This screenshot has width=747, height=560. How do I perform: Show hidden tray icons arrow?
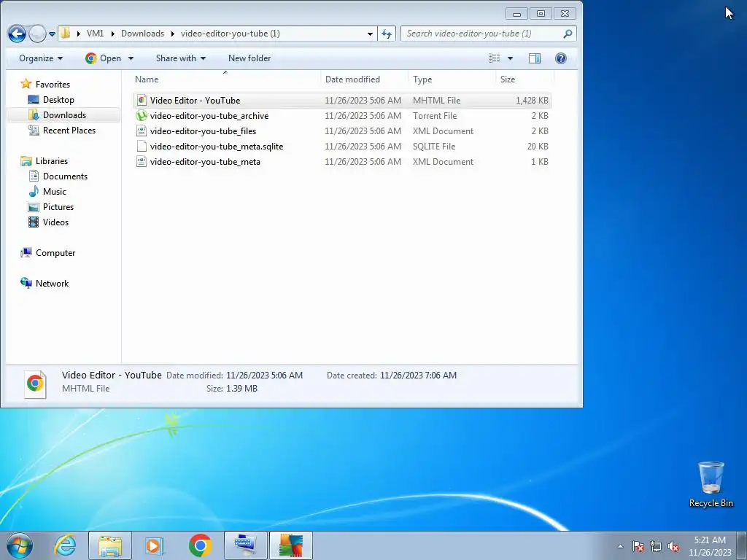coord(620,546)
